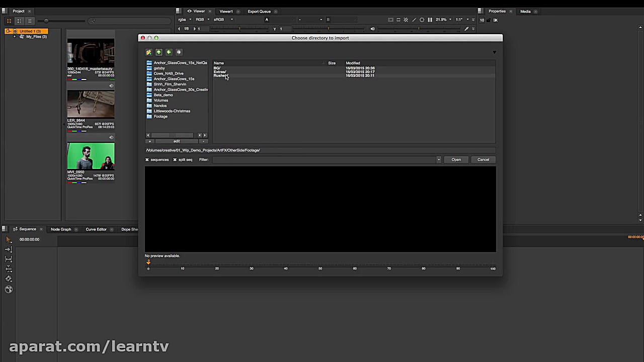
Task: Toggle the split seq checkbox
Action: click(x=175, y=160)
